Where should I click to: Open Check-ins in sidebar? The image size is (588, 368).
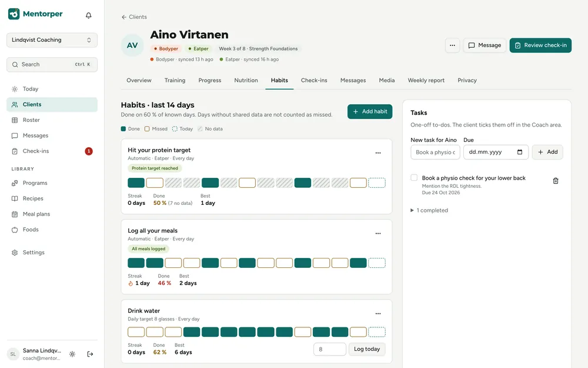pos(52,151)
